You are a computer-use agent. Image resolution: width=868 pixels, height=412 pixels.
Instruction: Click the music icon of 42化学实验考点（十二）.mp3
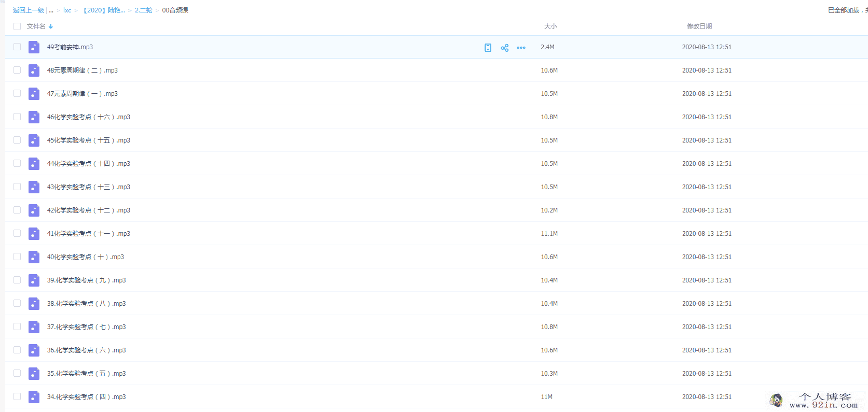[x=34, y=210]
